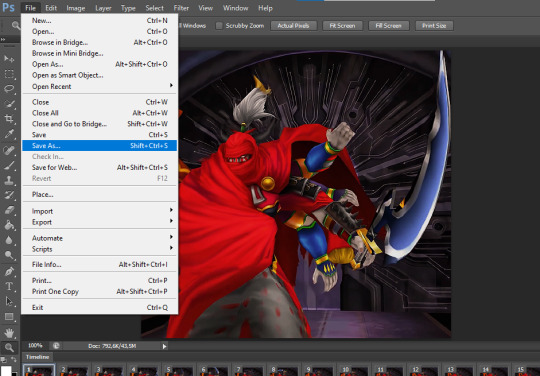Click the Photoshop Ps logo
The width and height of the screenshot is (540, 376).
click(8, 8)
